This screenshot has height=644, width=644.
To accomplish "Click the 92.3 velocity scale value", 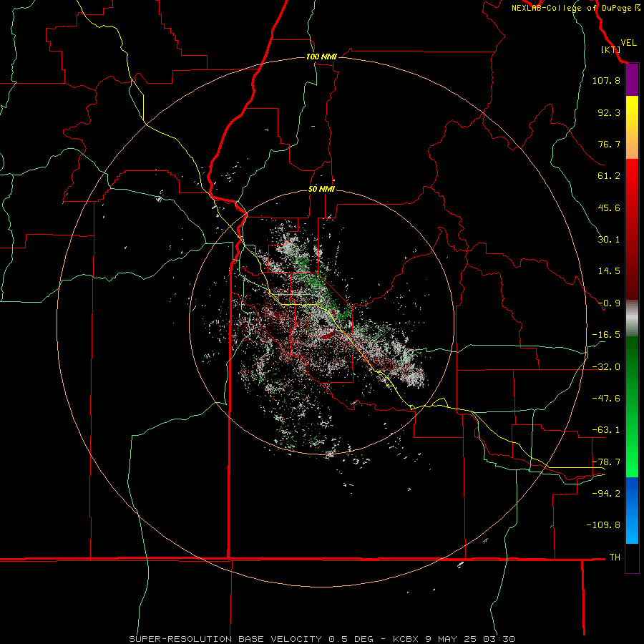I will coord(609,112).
